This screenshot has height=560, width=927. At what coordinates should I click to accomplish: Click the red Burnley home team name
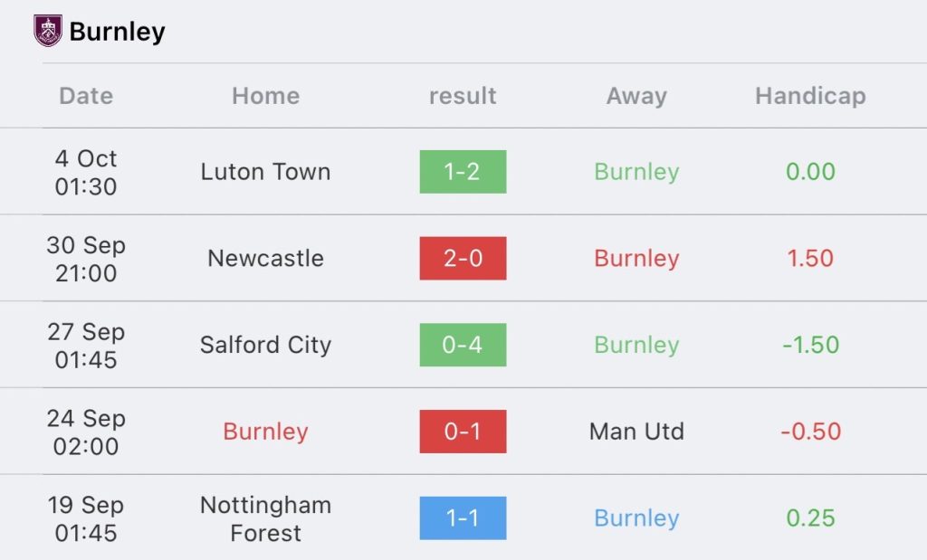[x=265, y=432]
